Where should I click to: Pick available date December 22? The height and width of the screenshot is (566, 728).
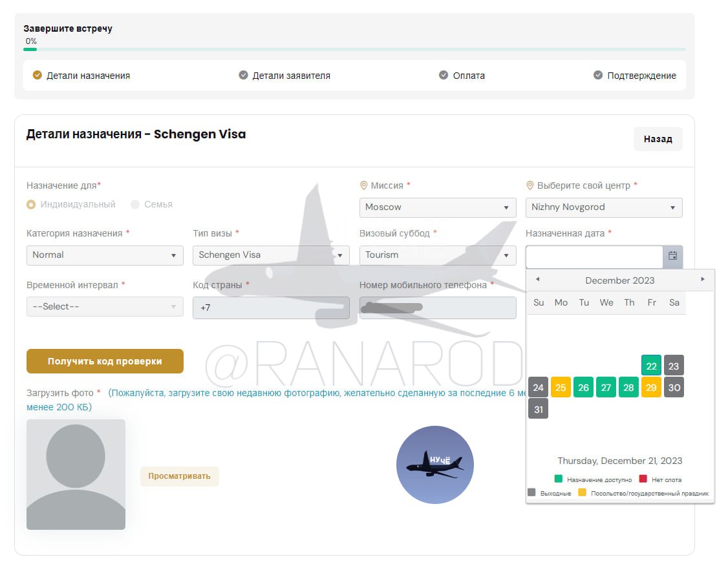coord(651,366)
